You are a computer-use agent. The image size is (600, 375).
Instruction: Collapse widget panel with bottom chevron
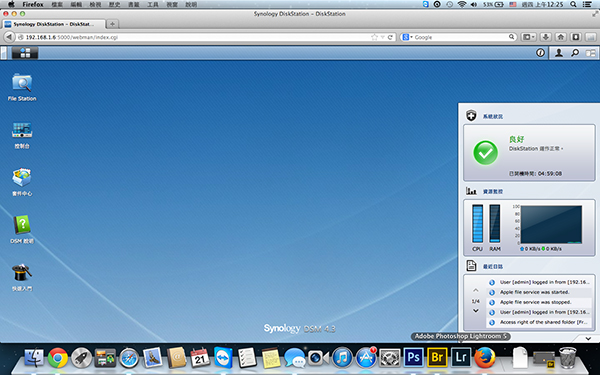click(x=588, y=339)
